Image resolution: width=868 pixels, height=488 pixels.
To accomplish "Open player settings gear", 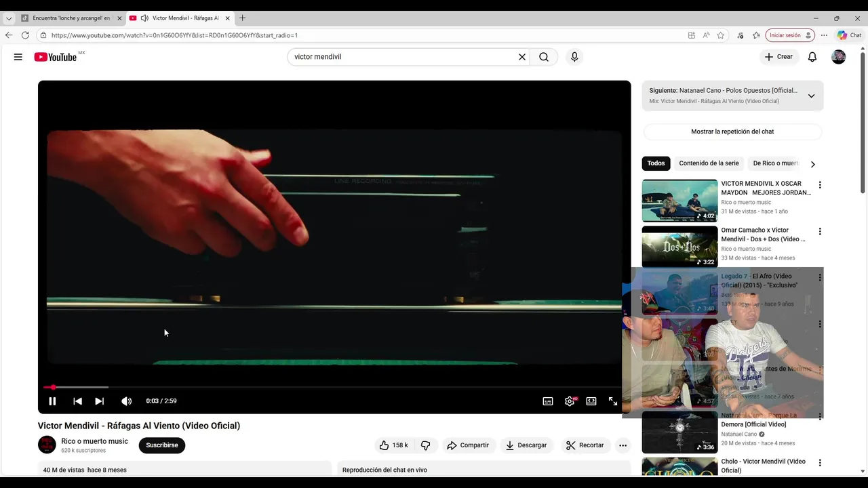I will coord(570,401).
